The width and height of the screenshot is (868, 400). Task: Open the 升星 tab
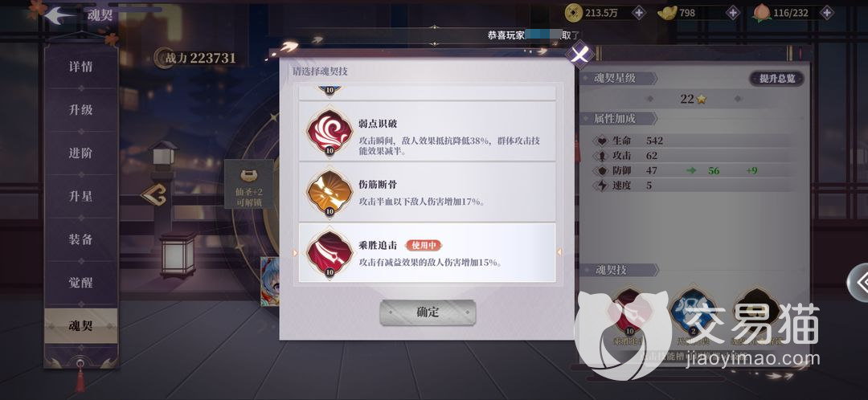81,196
